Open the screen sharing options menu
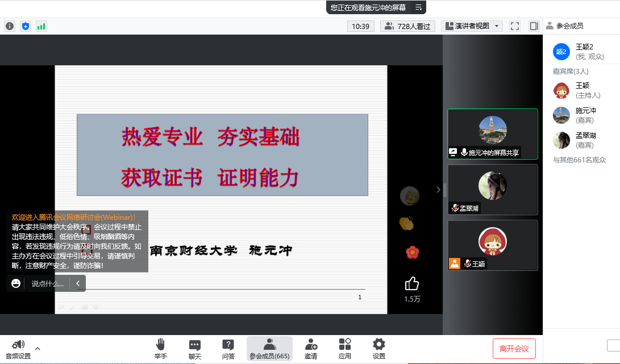Screen dimensions: 620x364 (x=418, y=7)
